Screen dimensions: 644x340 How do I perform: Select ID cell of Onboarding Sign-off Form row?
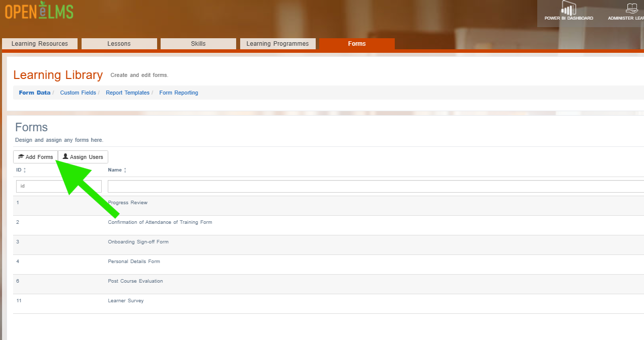pyautogui.click(x=18, y=242)
